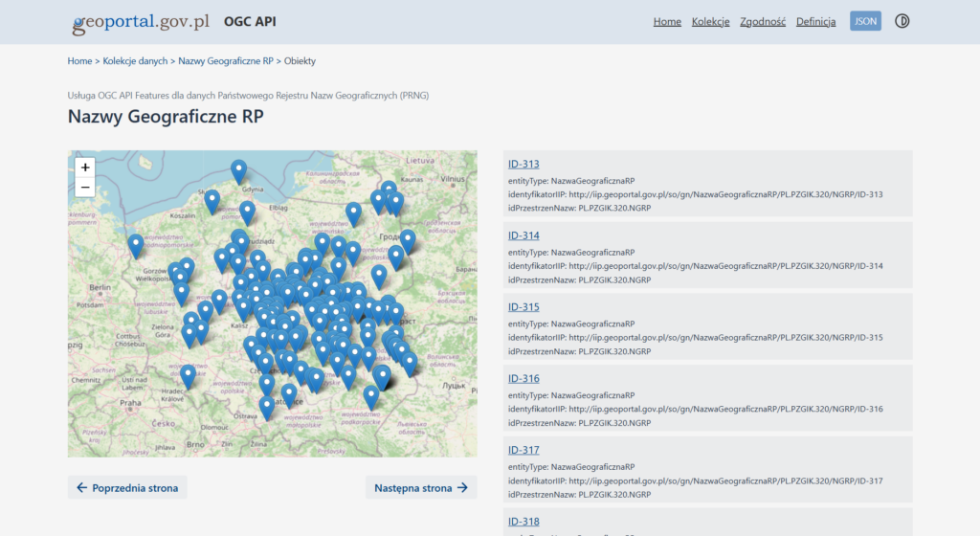Open the ID-317 feature link

(x=523, y=451)
